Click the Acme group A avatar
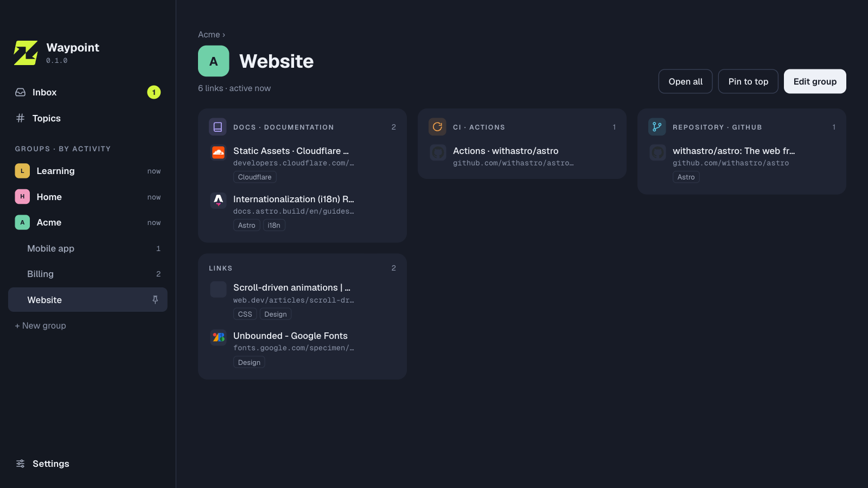Screen dimensions: 868x488 pyautogui.click(x=22, y=222)
